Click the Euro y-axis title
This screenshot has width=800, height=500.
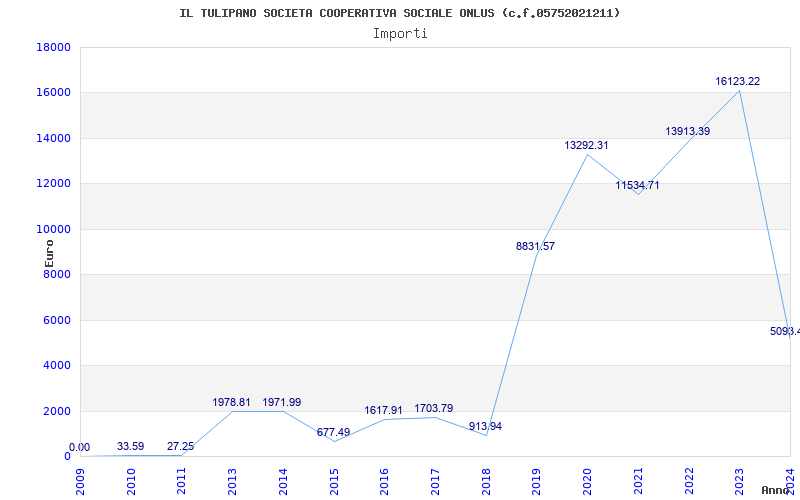tap(49, 254)
